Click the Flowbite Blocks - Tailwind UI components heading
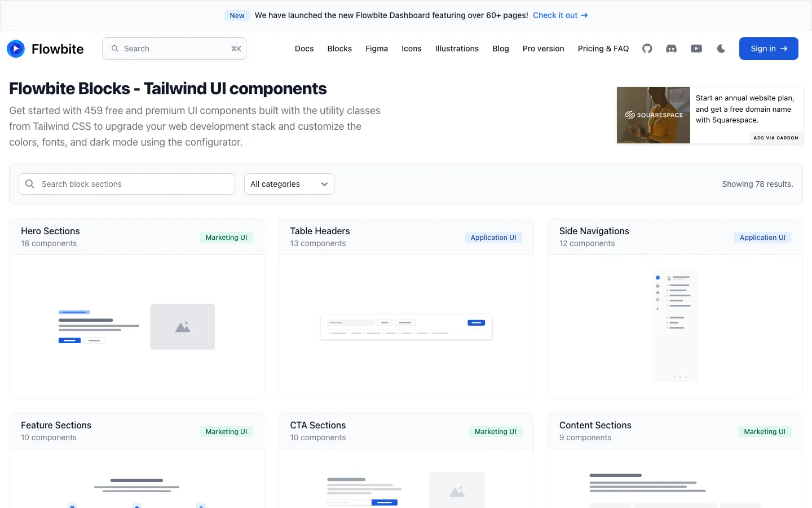The image size is (812, 508). (x=168, y=89)
